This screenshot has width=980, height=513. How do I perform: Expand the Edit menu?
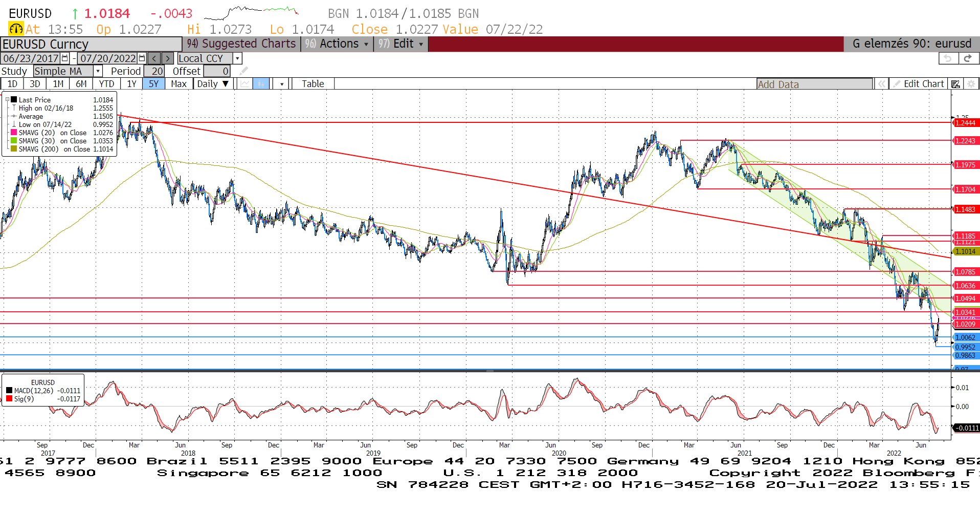[400, 44]
